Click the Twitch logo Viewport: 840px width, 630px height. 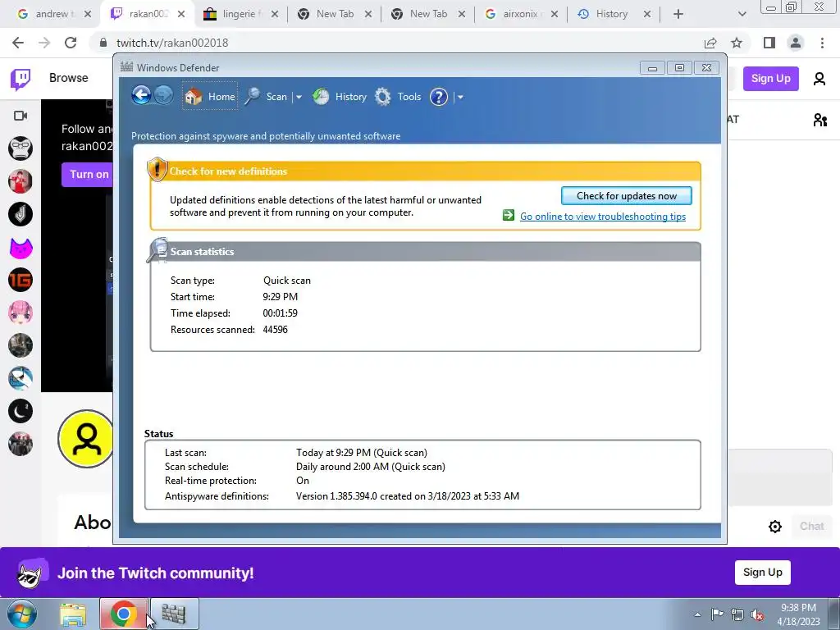(21, 80)
